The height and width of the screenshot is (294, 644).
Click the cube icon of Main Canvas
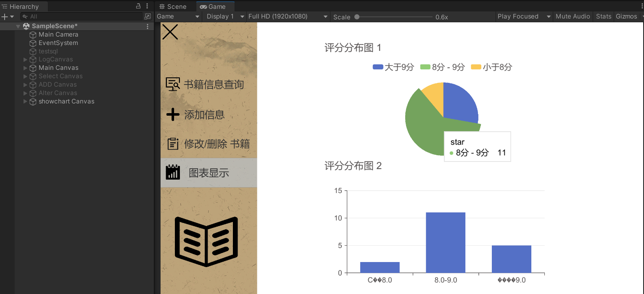click(33, 68)
